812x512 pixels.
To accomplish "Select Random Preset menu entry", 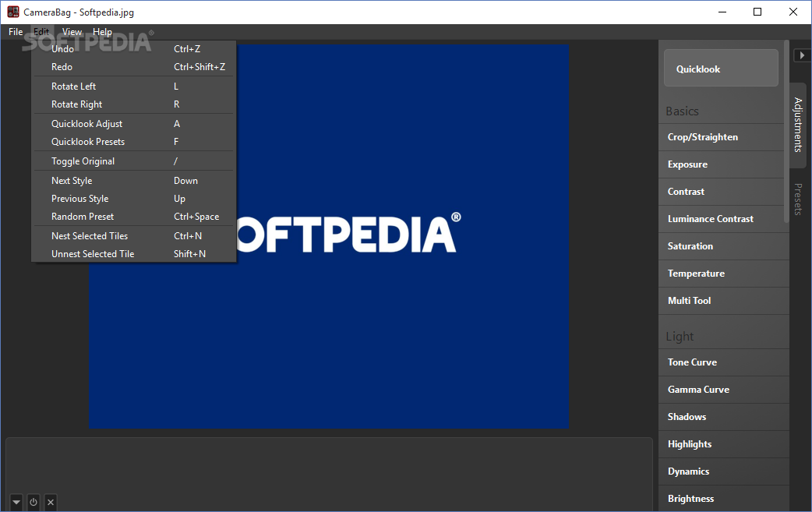I will [x=133, y=217].
